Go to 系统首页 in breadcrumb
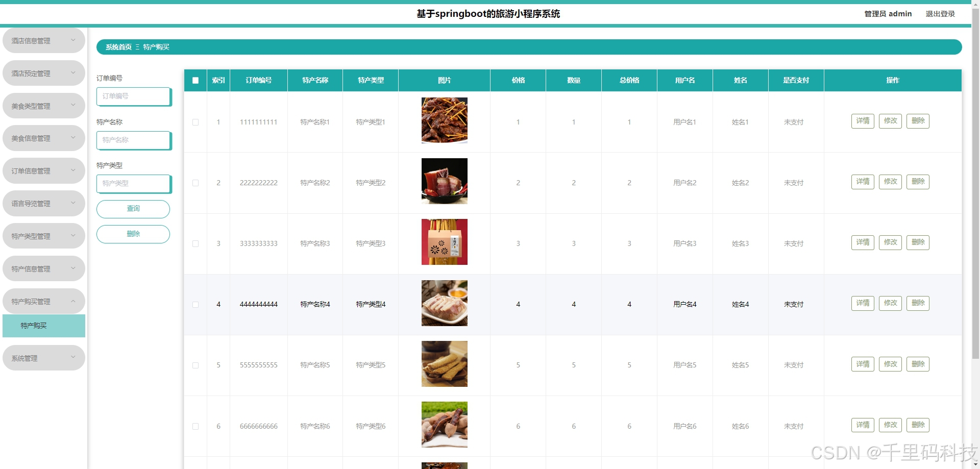This screenshot has height=469, width=980. pyautogui.click(x=118, y=47)
